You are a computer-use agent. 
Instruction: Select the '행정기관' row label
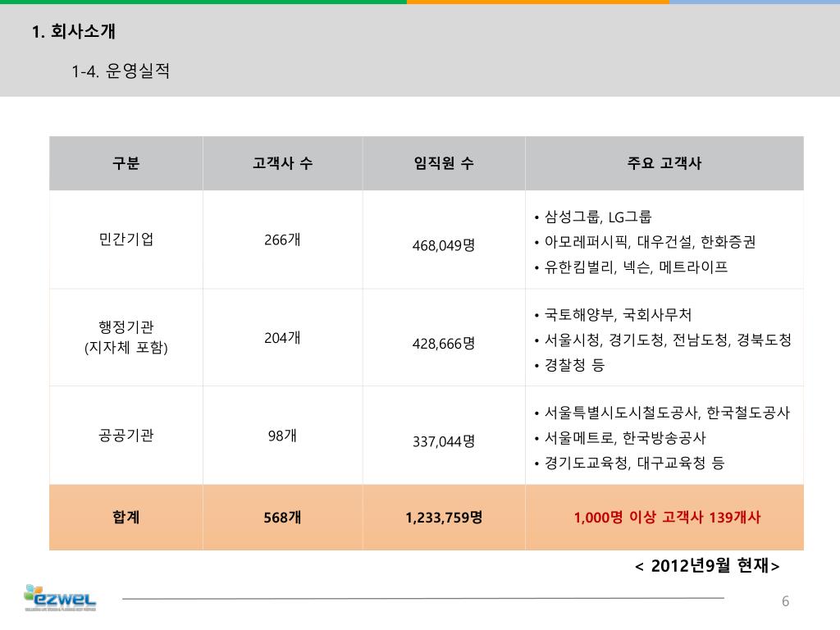coord(126,326)
